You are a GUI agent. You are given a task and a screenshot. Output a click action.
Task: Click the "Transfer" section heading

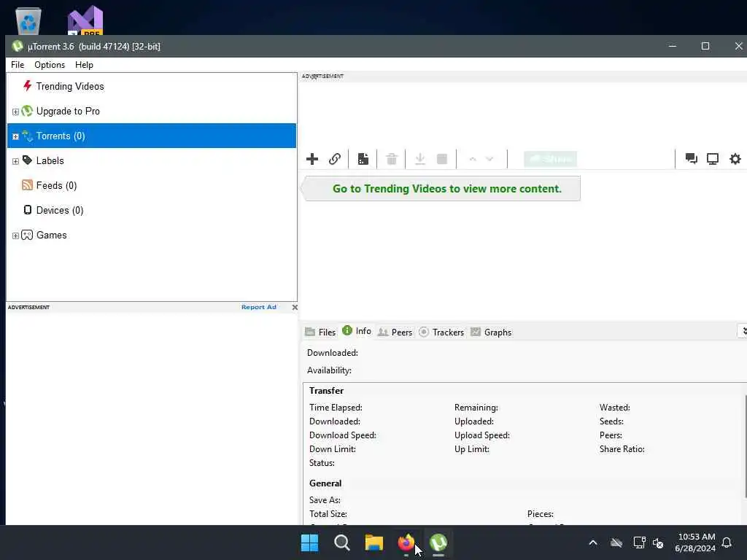tap(326, 391)
